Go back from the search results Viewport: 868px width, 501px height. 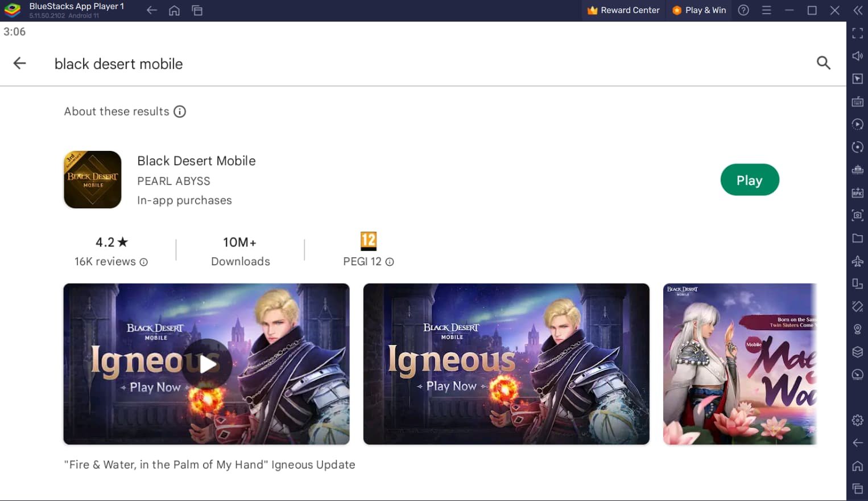coord(19,63)
